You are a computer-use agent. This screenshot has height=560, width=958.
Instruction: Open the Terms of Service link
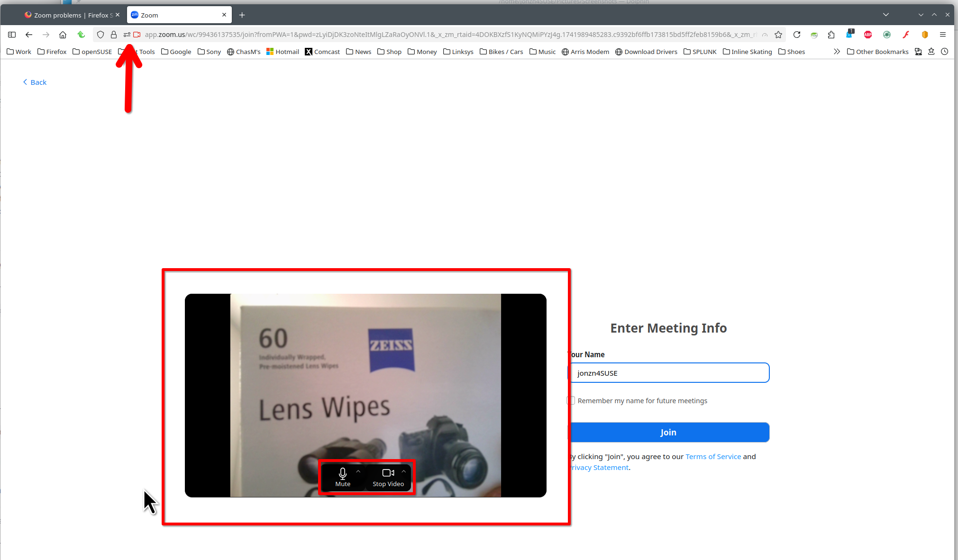[x=713, y=456]
